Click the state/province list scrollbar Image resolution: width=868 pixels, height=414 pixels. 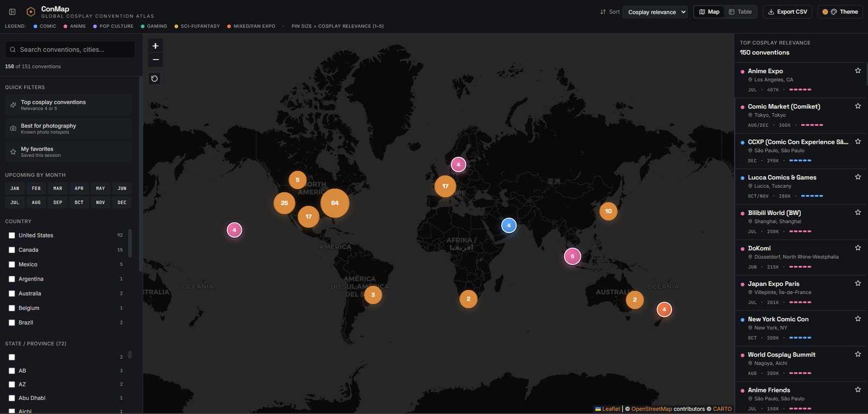[130, 355]
